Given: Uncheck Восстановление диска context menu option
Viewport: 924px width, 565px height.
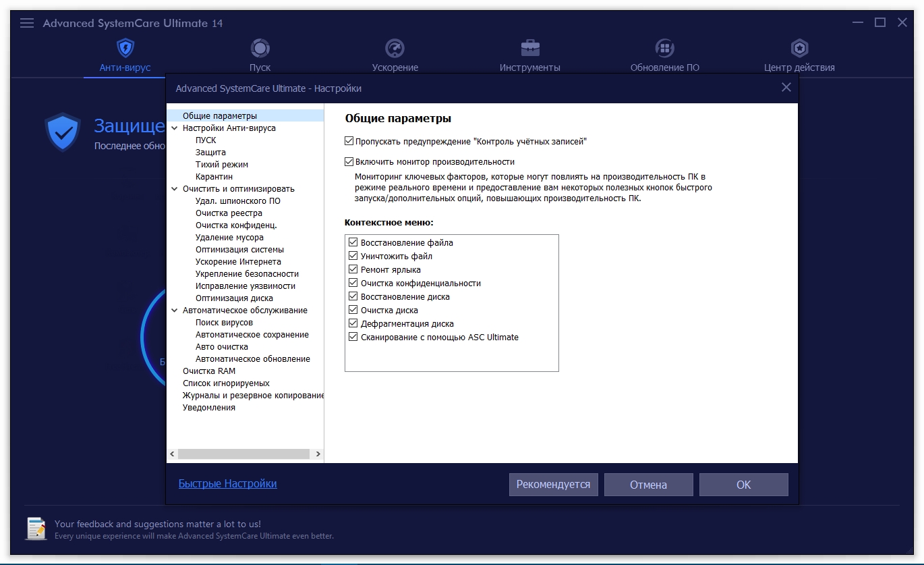Looking at the screenshot, I should point(353,296).
